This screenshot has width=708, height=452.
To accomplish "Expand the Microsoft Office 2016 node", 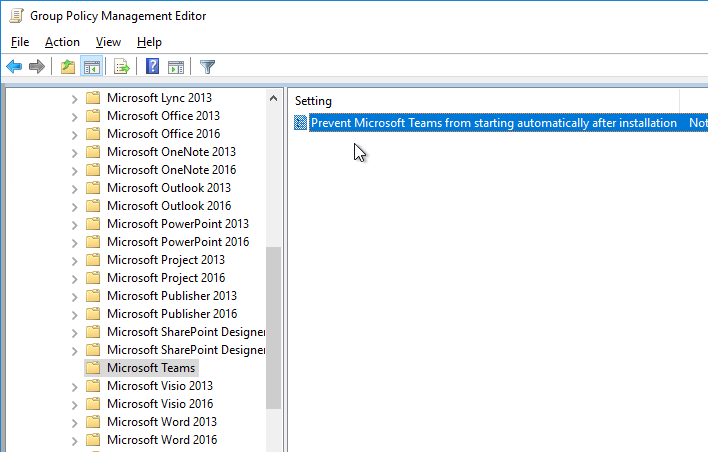I will (x=75, y=135).
